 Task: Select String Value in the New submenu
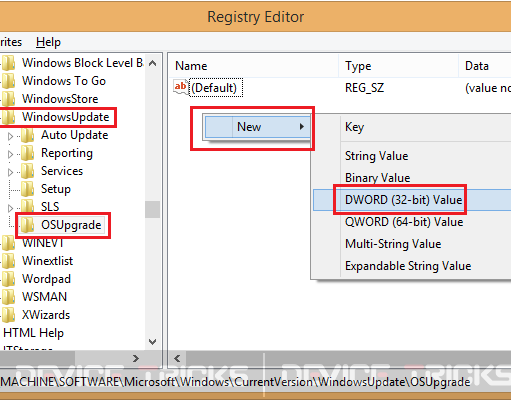click(x=377, y=156)
